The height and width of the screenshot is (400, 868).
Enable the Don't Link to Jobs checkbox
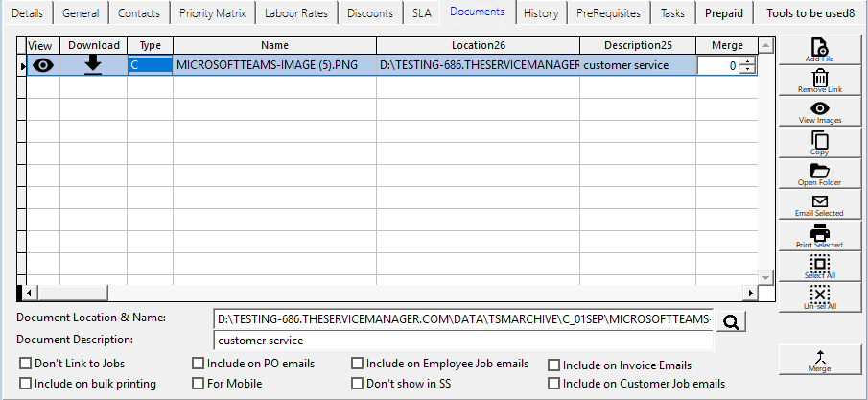(25, 364)
